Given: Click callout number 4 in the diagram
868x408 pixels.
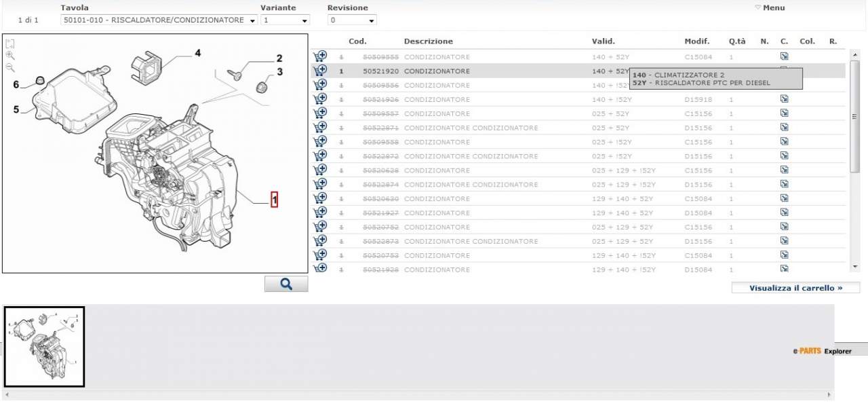Looking at the screenshot, I should click(197, 52).
